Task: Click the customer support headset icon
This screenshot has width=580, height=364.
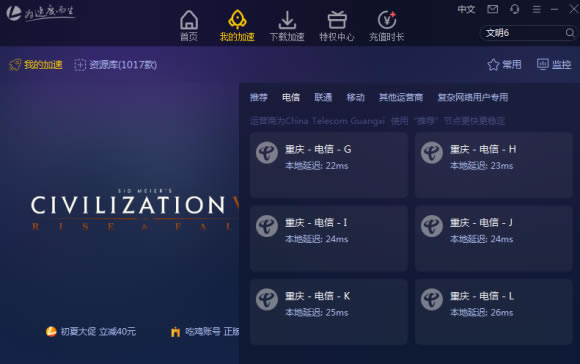Action: pos(515,9)
